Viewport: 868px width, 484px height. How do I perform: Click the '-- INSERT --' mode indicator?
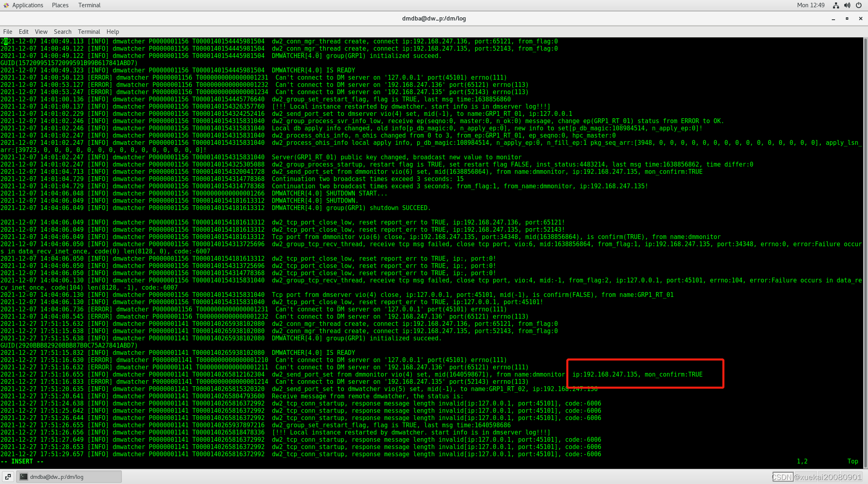22,461
